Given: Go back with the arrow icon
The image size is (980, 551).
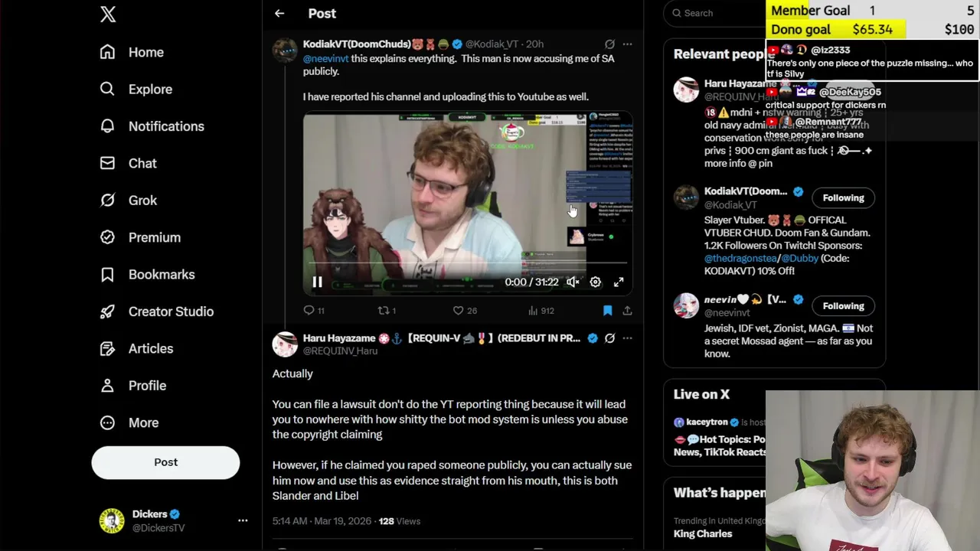Looking at the screenshot, I should [279, 13].
